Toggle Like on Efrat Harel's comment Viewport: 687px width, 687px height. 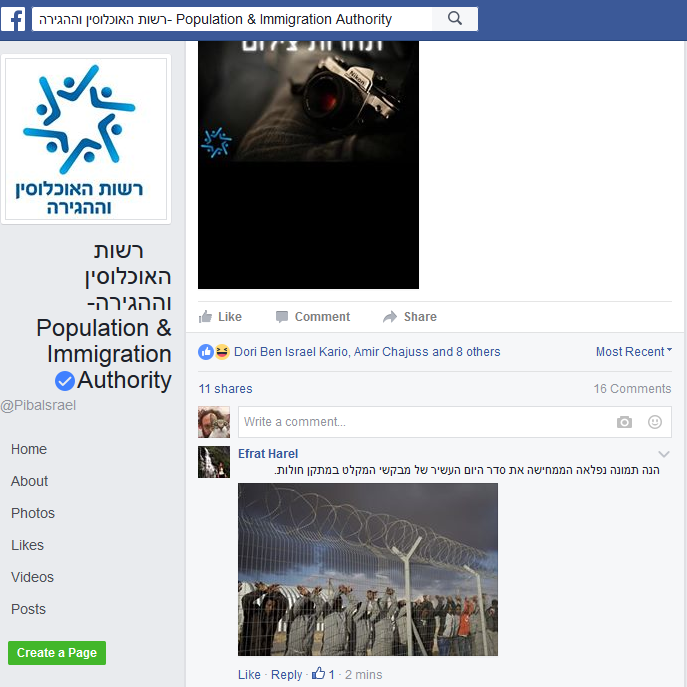249,675
